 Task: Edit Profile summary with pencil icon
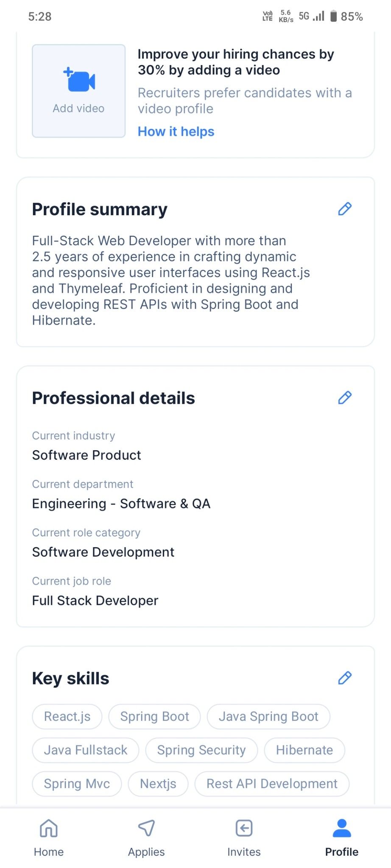tap(345, 209)
